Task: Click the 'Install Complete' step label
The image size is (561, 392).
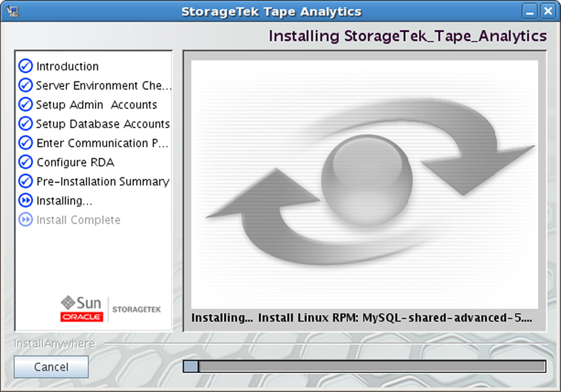Action: coord(78,220)
